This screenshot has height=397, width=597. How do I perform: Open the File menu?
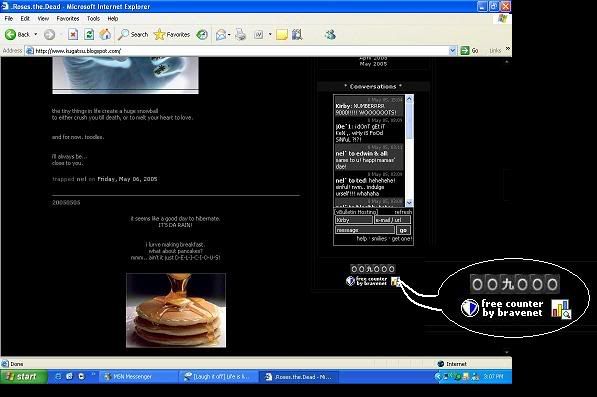[9, 18]
